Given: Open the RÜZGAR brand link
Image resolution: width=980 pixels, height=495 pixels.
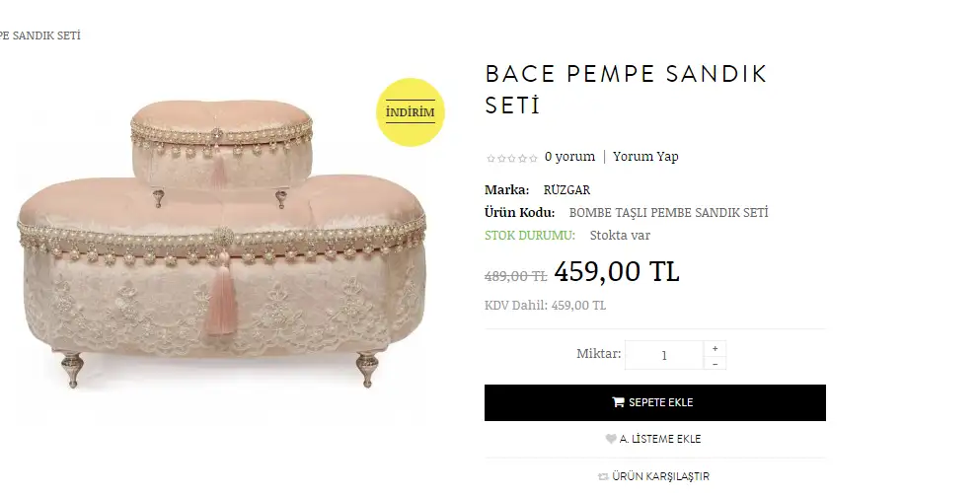Looking at the screenshot, I should [566, 189].
